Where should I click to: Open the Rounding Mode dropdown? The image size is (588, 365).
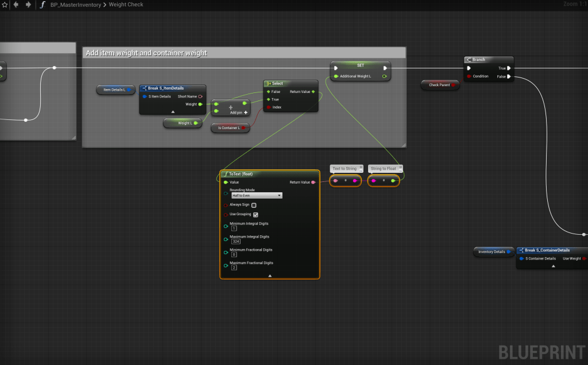(256, 196)
